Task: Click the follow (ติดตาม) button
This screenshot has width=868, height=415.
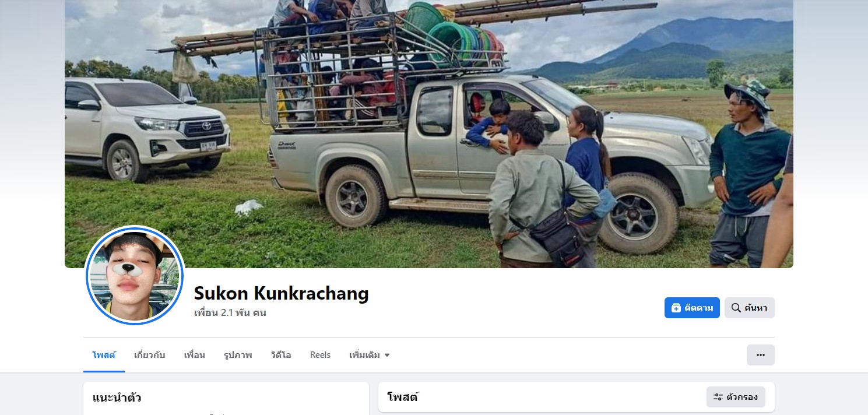Action: point(692,308)
